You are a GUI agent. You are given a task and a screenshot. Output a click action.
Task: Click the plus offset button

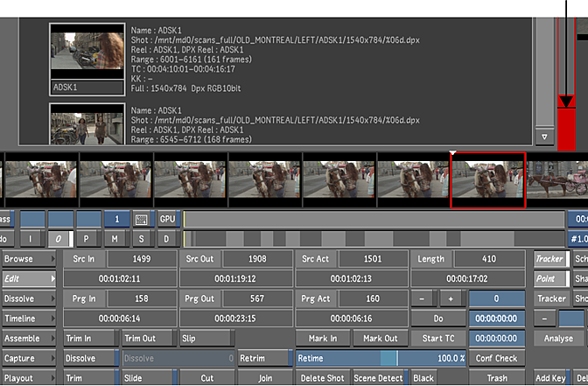(452, 298)
